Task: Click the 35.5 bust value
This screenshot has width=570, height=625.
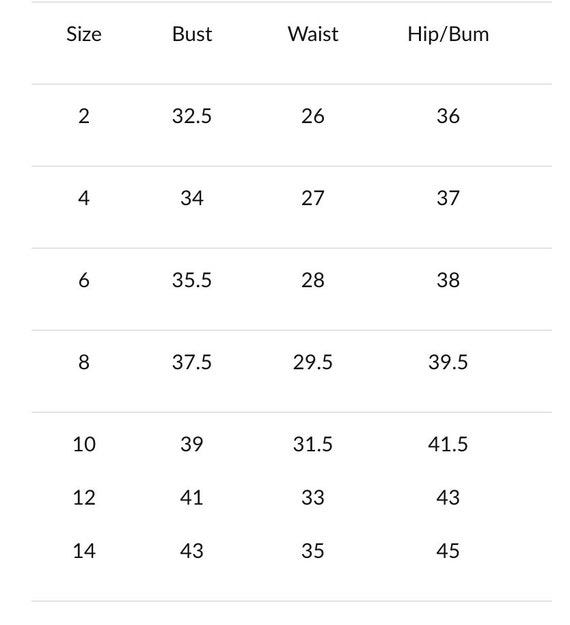Action: tap(192, 280)
